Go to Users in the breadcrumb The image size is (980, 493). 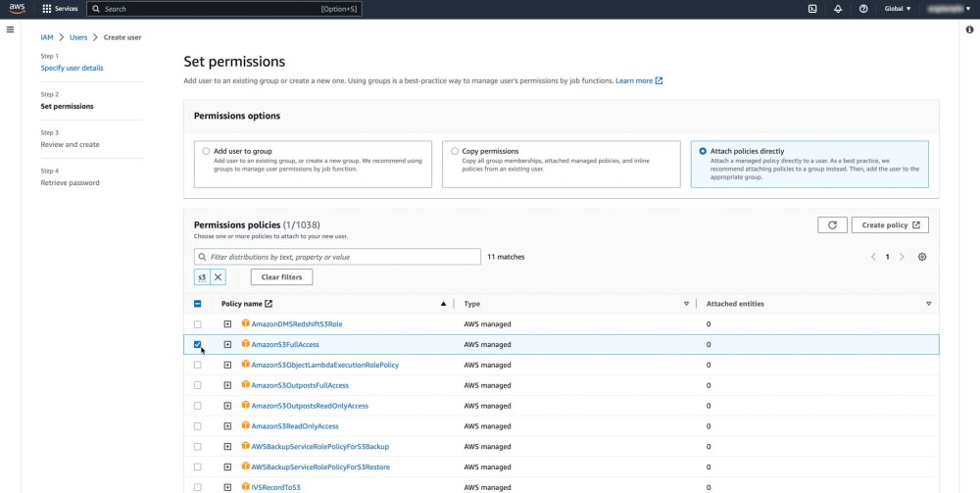click(78, 36)
